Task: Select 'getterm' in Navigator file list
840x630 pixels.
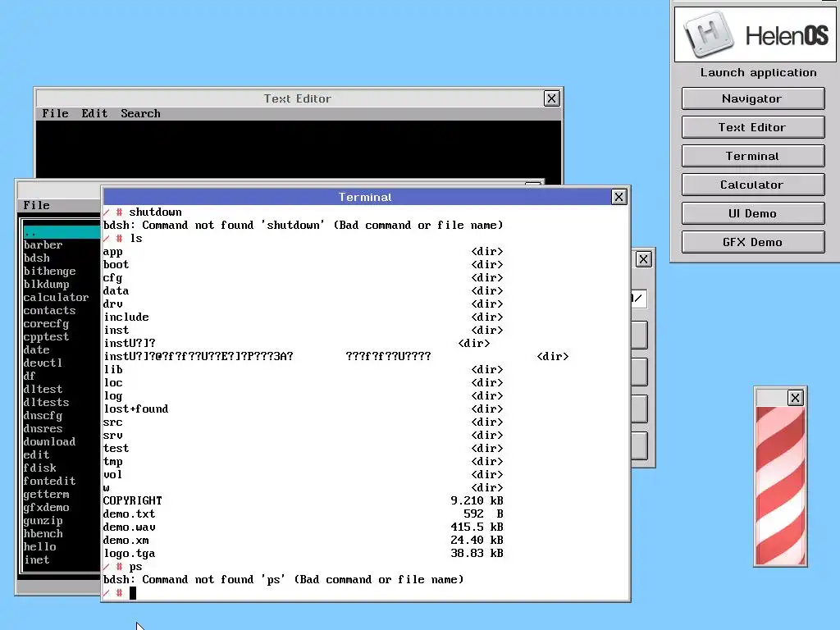Action: (46, 495)
